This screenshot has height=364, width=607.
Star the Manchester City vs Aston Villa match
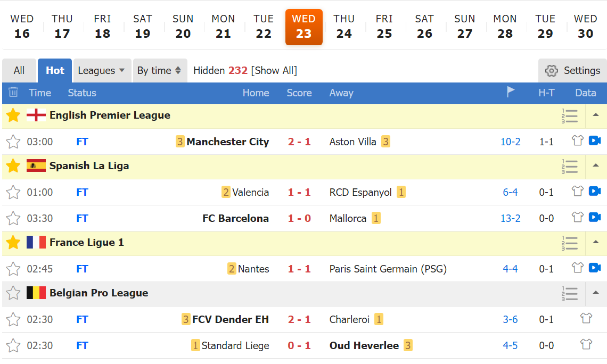coord(13,142)
